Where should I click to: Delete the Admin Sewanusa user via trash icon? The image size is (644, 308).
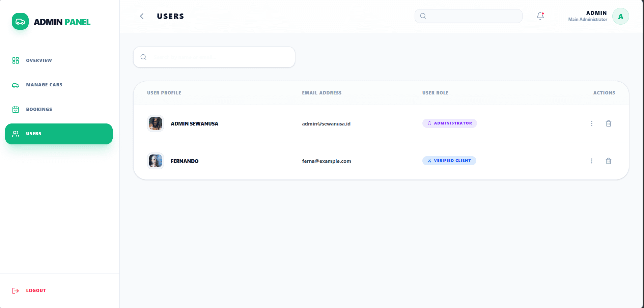608,123
